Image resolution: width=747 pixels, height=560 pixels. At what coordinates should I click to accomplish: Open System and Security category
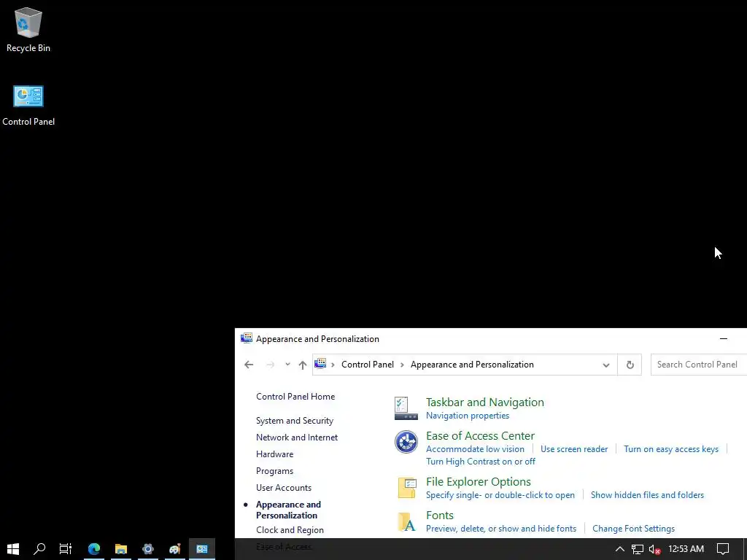pyautogui.click(x=295, y=421)
